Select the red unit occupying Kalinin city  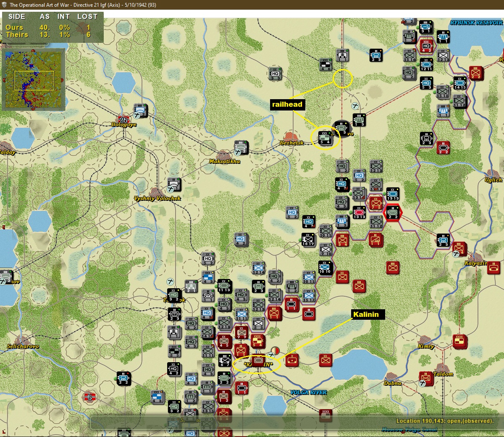coord(257,361)
